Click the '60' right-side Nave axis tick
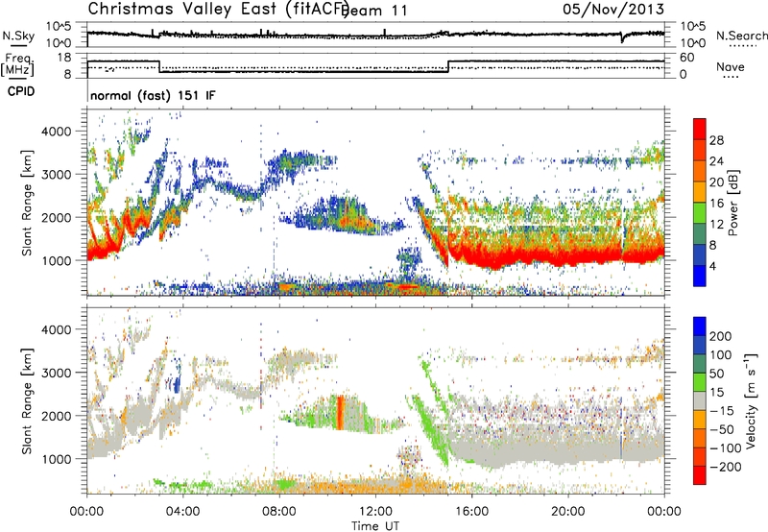The height and width of the screenshot is (532, 768). tap(687, 58)
